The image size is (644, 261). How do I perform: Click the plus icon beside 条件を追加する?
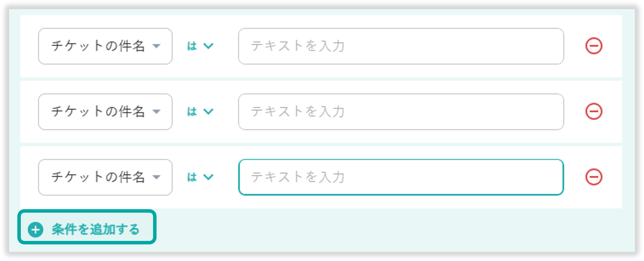[x=35, y=230]
